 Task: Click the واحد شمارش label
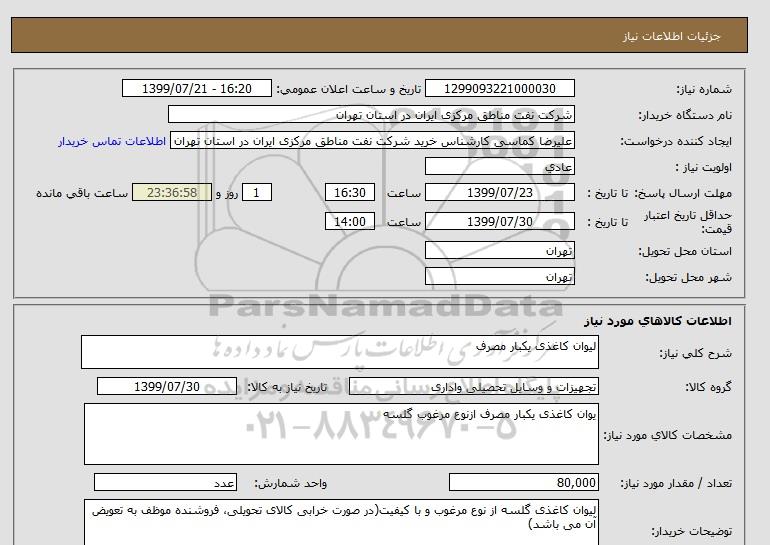pos(290,484)
